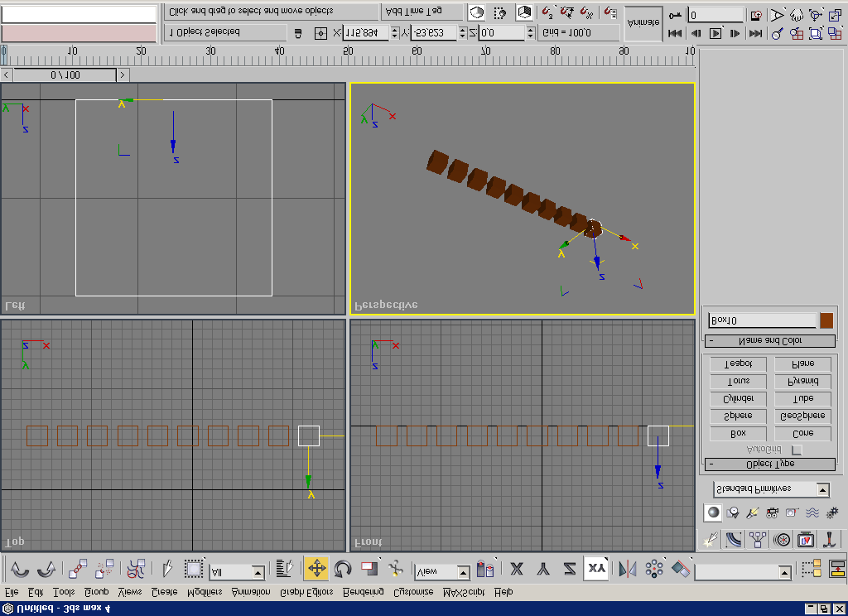The height and width of the screenshot is (616, 848).
Task: Open the Select by Name list icon
Action: pos(285,569)
